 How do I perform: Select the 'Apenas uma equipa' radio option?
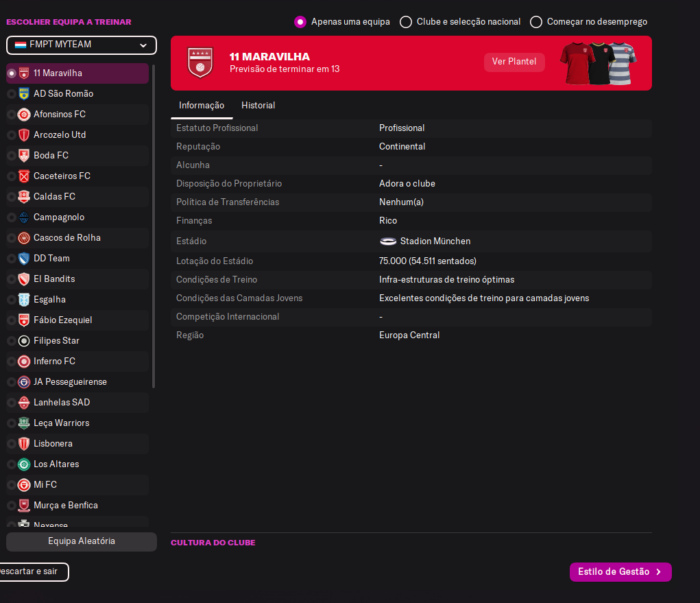(x=300, y=22)
